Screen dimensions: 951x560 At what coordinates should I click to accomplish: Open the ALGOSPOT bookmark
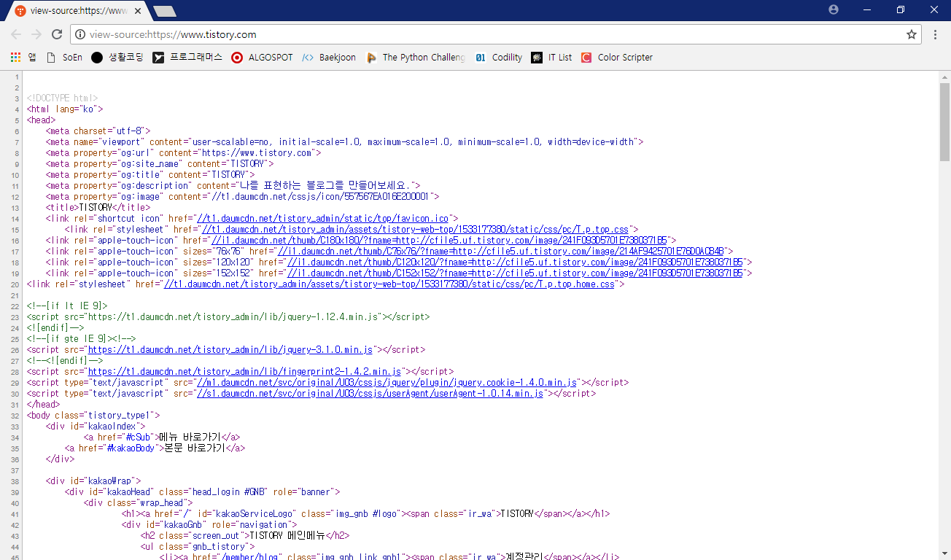262,57
